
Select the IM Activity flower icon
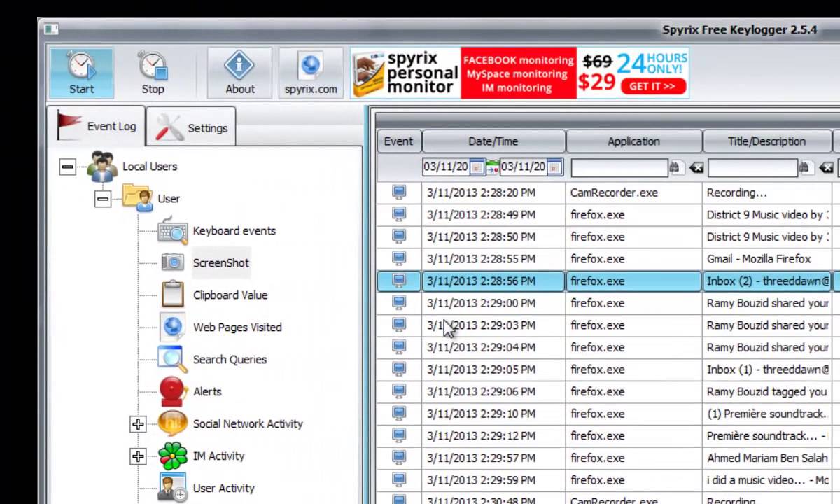pos(172,456)
